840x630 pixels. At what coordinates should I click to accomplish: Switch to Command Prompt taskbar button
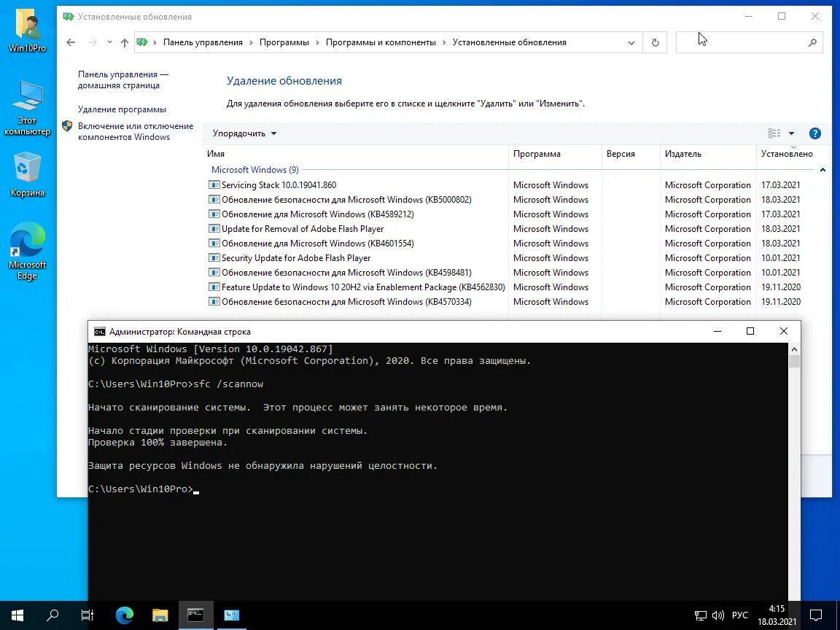(x=195, y=615)
